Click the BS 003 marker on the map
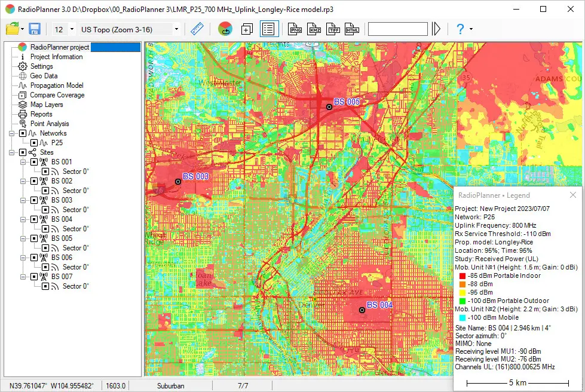This screenshot has width=585, height=392. click(x=178, y=182)
